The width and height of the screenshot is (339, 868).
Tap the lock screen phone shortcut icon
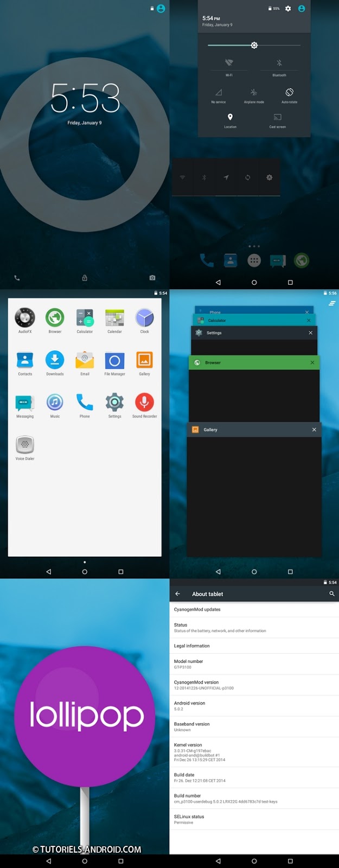(x=17, y=278)
